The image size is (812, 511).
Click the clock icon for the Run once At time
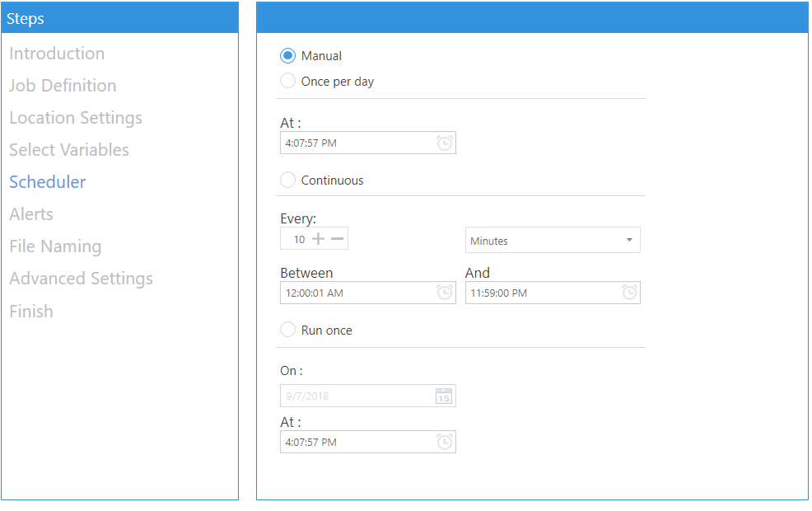[x=445, y=442]
